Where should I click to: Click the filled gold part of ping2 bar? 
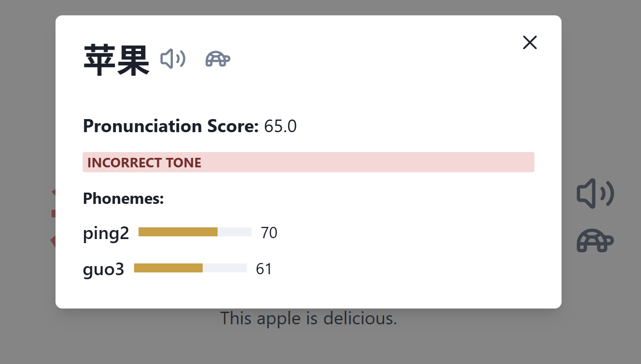coord(178,232)
